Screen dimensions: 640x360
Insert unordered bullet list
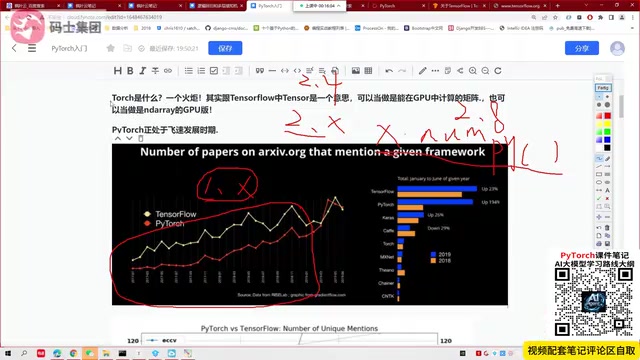(x=189, y=71)
